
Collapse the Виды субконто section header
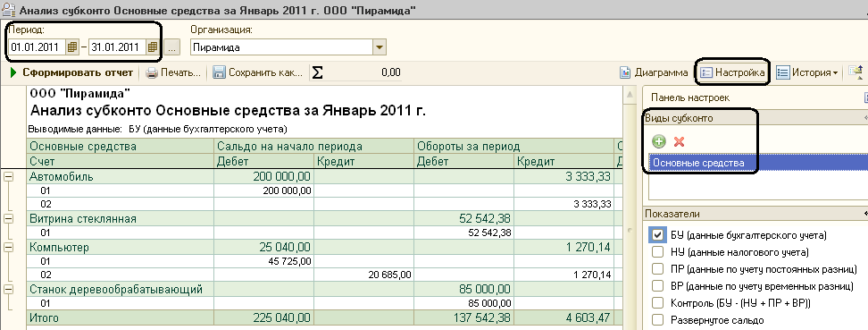[865, 118]
